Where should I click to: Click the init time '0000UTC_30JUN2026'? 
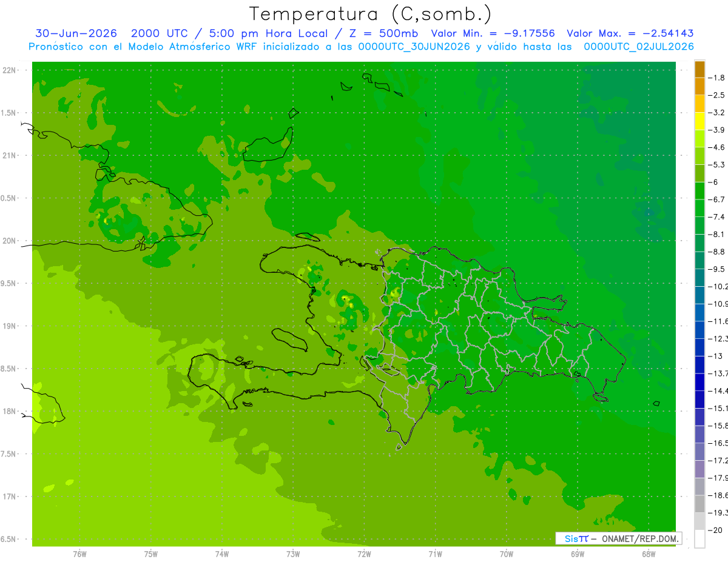tap(414, 47)
